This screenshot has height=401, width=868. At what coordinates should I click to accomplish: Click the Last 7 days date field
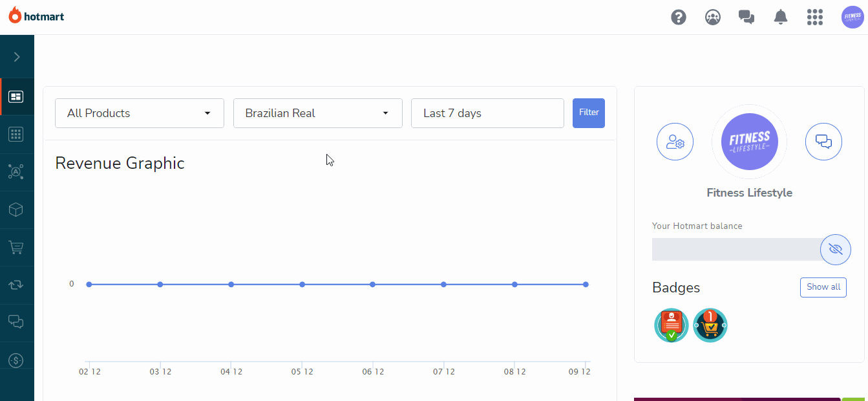487,113
